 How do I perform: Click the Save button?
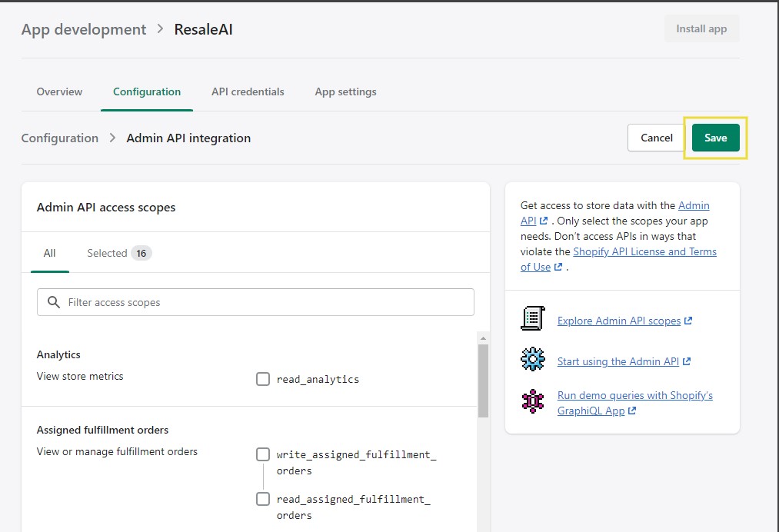coord(715,138)
